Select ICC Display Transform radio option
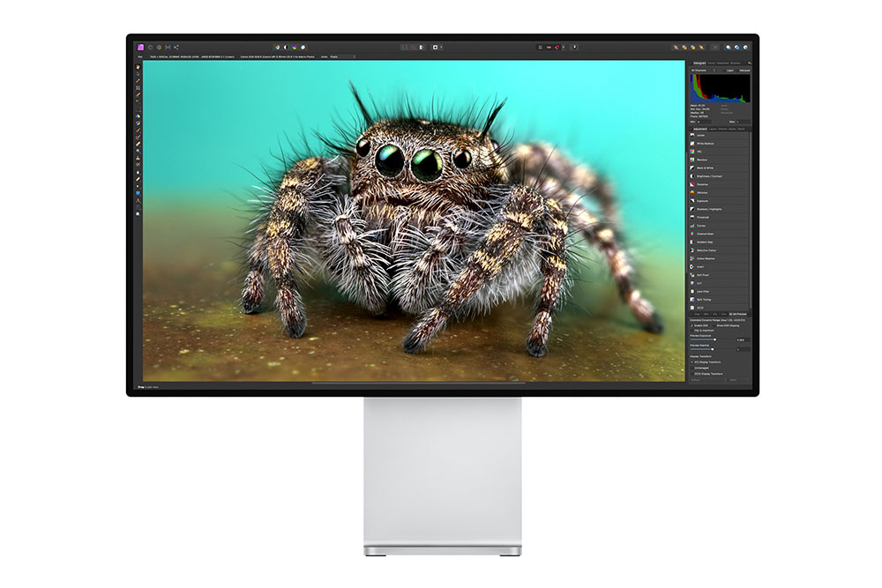Image resolution: width=882 pixels, height=588 pixels. click(x=691, y=362)
